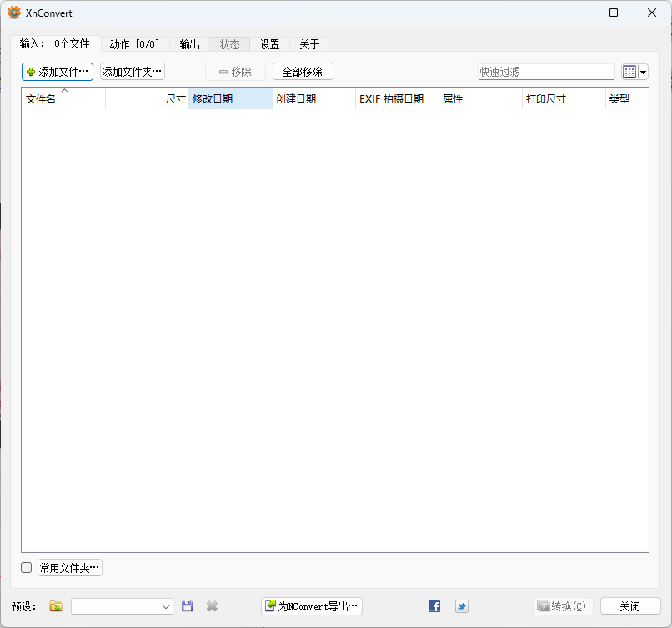Toggle the checkbox beside 常用文件夹
This screenshot has height=628, width=672.
[x=27, y=568]
